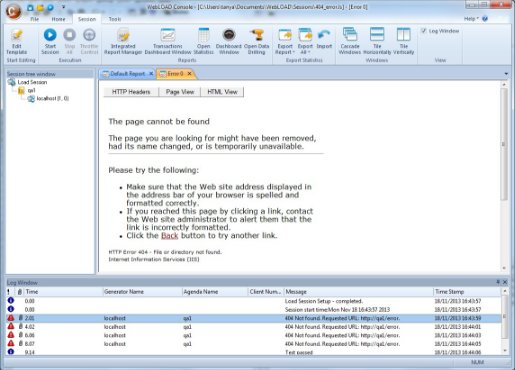The width and height of the screenshot is (515, 370).
Task: Pin the Log Window panel
Action: pyautogui.click(x=498, y=282)
